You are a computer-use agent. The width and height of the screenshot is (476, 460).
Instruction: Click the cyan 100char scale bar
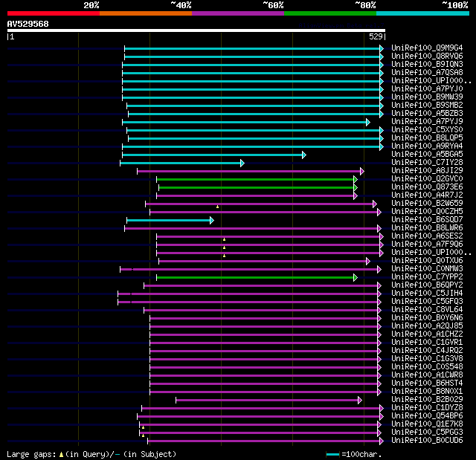tap(332, 454)
